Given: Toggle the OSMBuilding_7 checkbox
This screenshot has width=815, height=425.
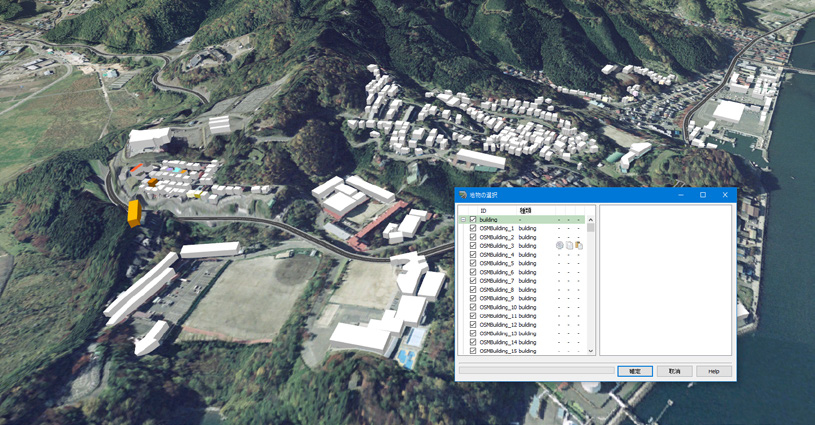Looking at the screenshot, I should (x=472, y=281).
